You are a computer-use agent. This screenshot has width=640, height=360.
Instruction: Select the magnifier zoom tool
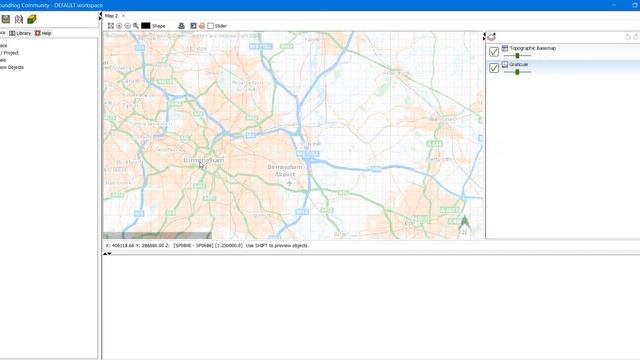coord(136,26)
